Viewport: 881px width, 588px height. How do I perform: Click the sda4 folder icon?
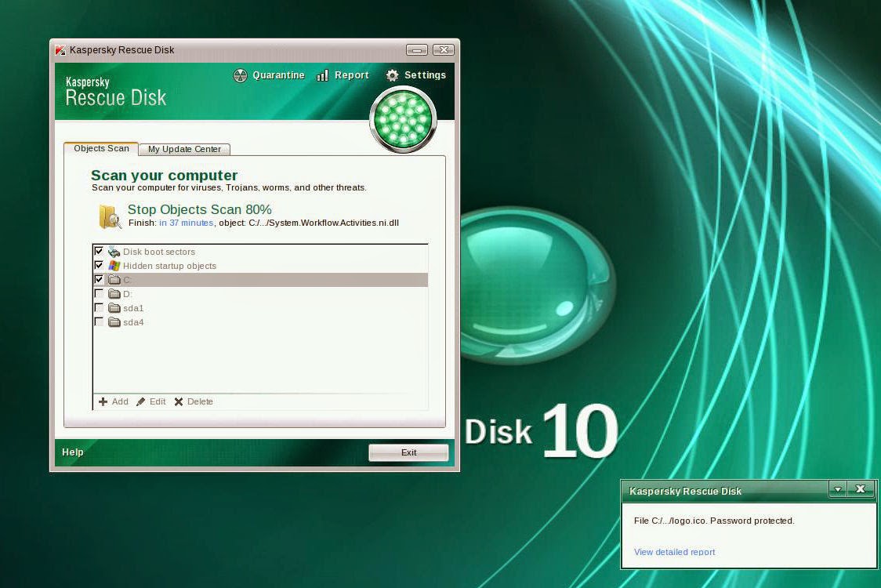[x=114, y=321]
